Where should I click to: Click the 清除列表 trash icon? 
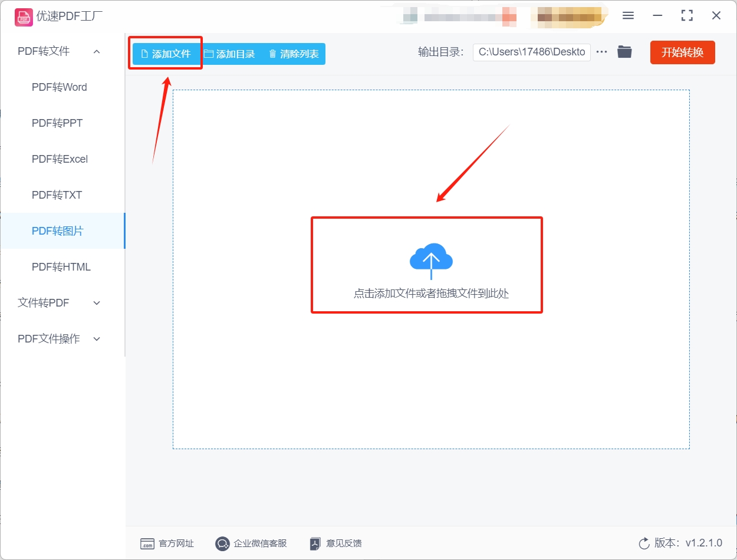[x=272, y=53]
